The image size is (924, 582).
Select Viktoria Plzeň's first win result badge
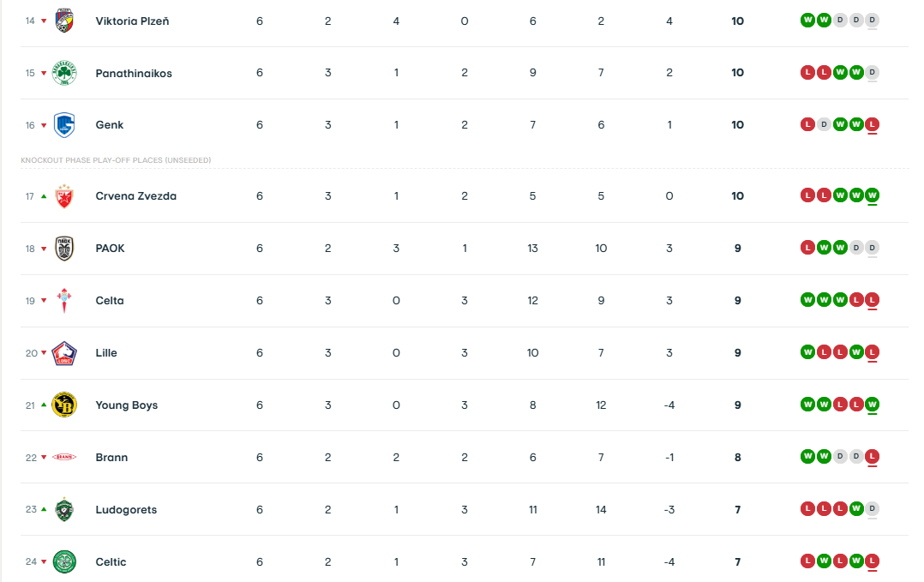tap(807, 21)
